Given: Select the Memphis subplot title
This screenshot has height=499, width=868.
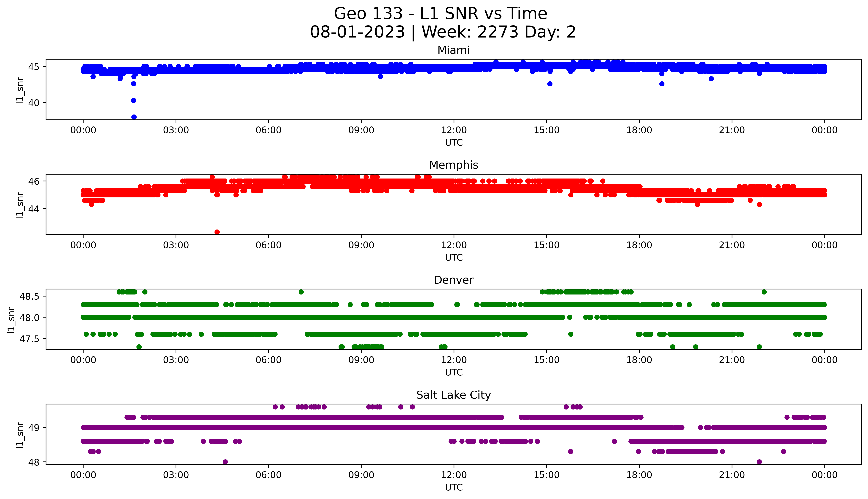Looking at the screenshot, I should (x=454, y=165).
